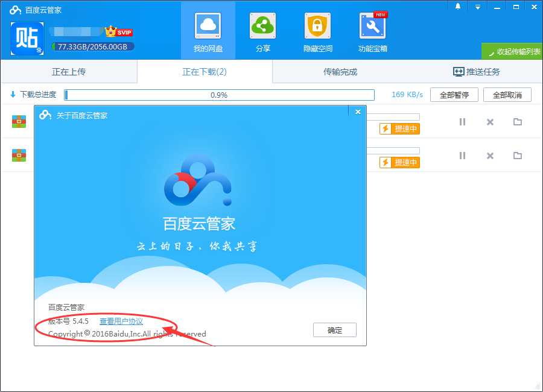Click the 77.33GB/2056.00GB storage capacity bar

point(92,47)
